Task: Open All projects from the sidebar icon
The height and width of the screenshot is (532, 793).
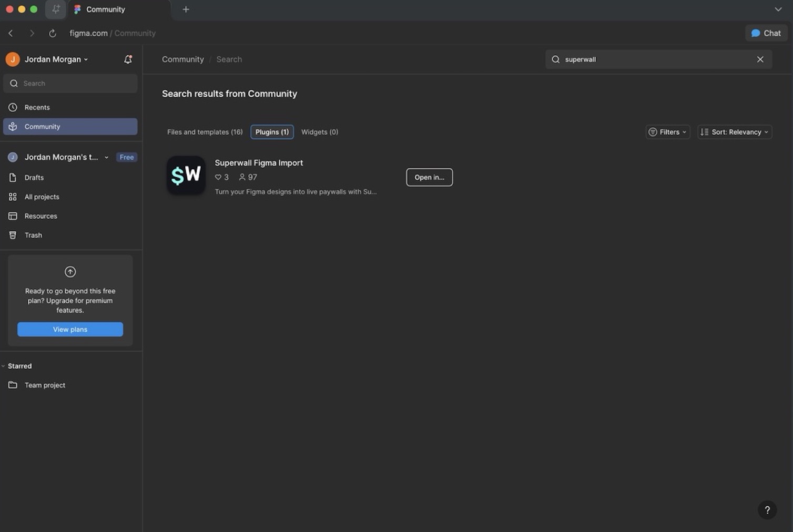Action: pos(13,197)
